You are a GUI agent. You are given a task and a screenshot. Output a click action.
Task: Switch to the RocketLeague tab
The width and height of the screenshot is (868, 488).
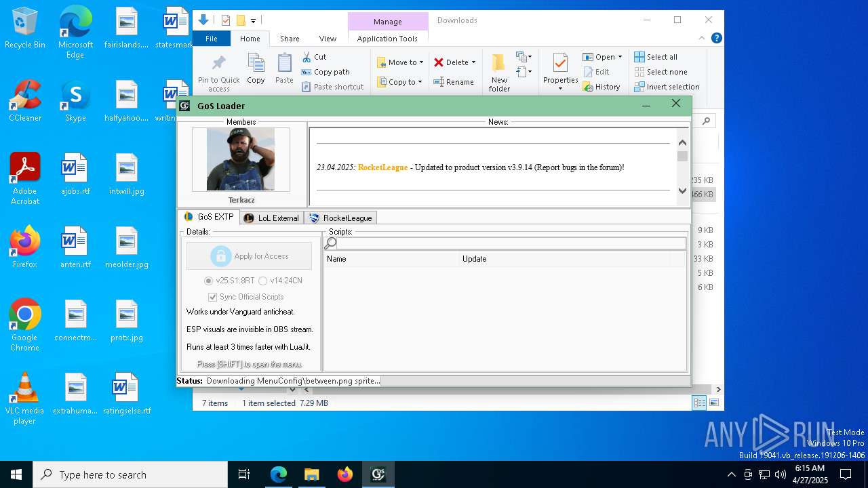[340, 218]
